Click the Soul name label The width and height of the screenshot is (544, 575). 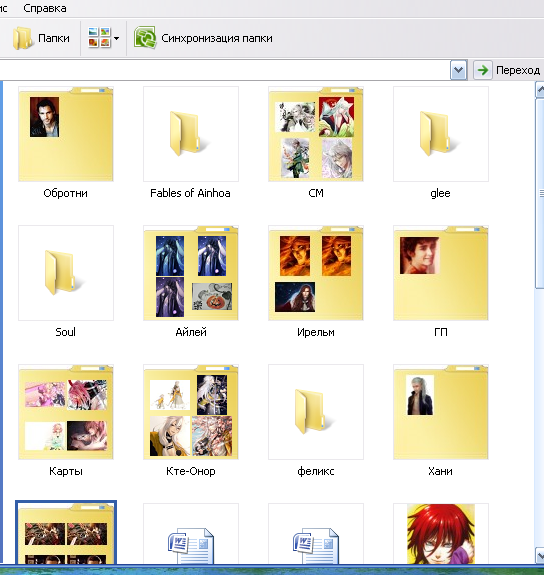[x=65, y=332]
